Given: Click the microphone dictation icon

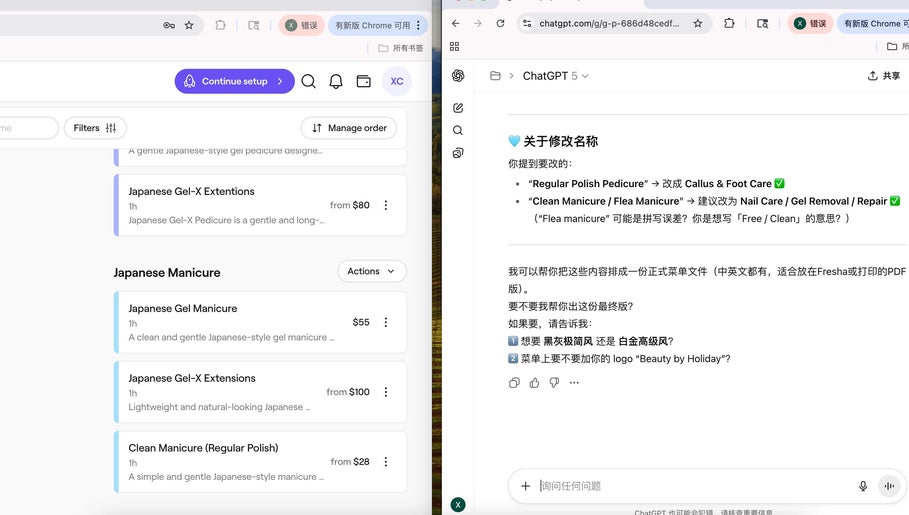Looking at the screenshot, I should pos(863,486).
